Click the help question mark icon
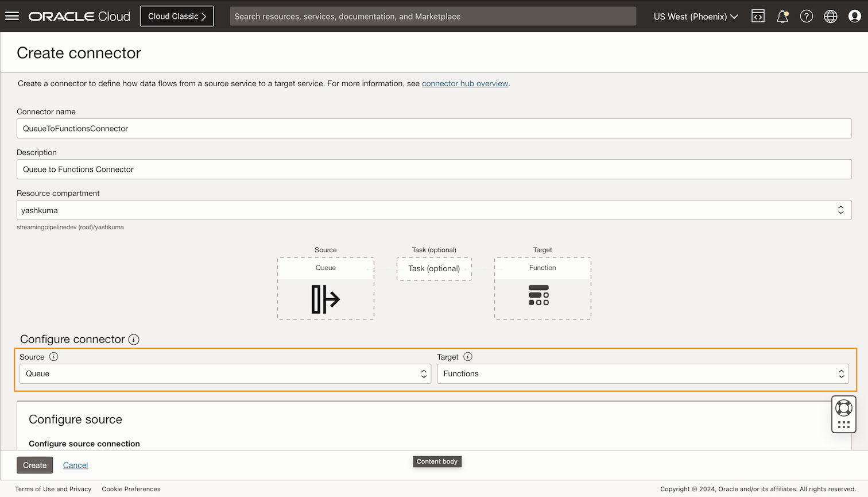Screen dimensions: 868x497 point(806,16)
